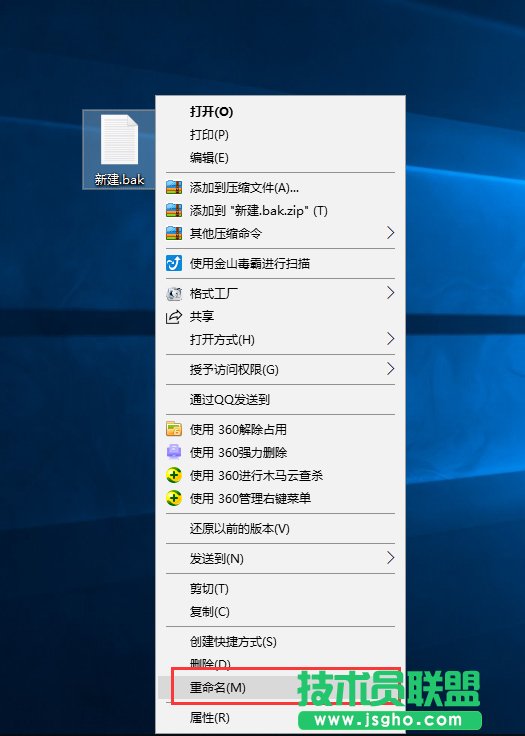The height and width of the screenshot is (736, 525).
Task: Choose 编辑(E) from the context menu
Action: pyautogui.click(x=280, y=158)
